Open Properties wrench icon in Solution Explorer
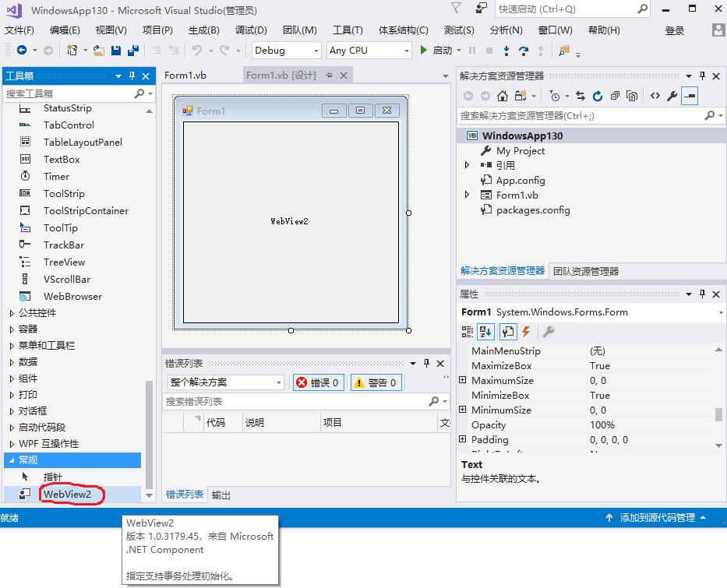727x588 pixels. (x=672, y=96)
